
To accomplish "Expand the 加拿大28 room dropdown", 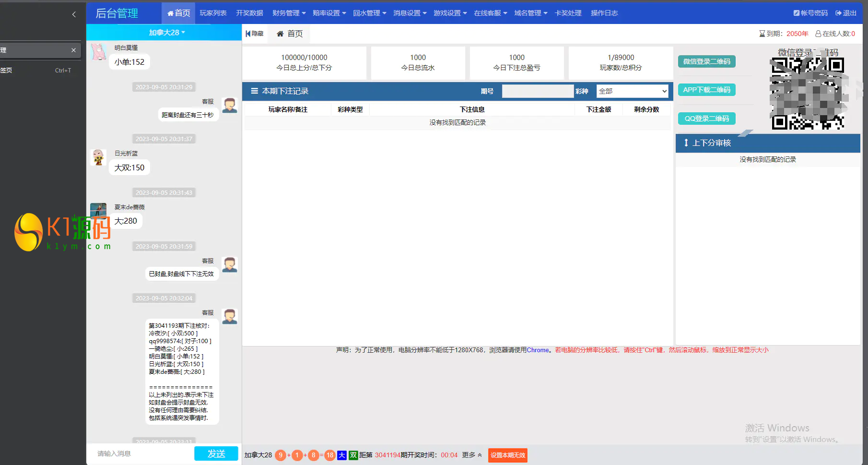I will point(166,33).
